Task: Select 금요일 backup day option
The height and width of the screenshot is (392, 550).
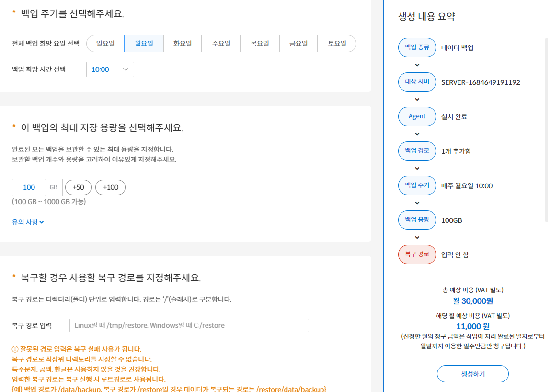Action: click(298, 44)
